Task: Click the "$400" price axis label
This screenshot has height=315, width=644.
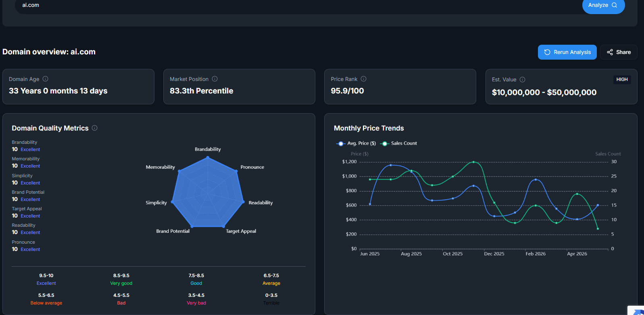Action: (351, 220)
